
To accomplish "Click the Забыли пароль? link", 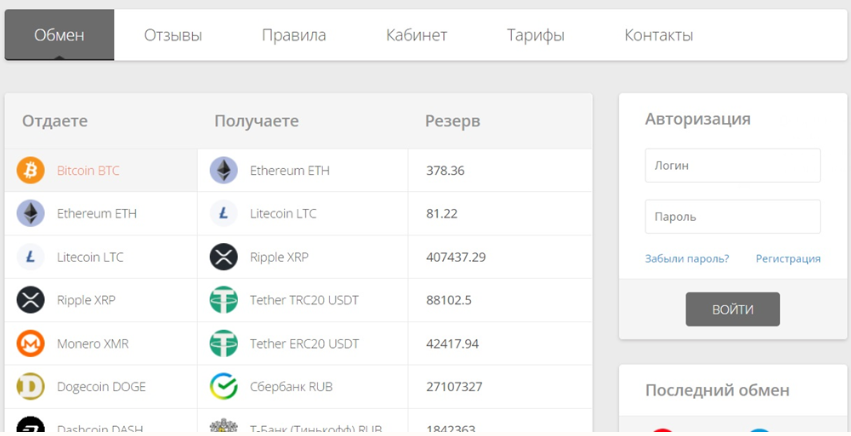I will pyautogui.click(x=687, y=259).
